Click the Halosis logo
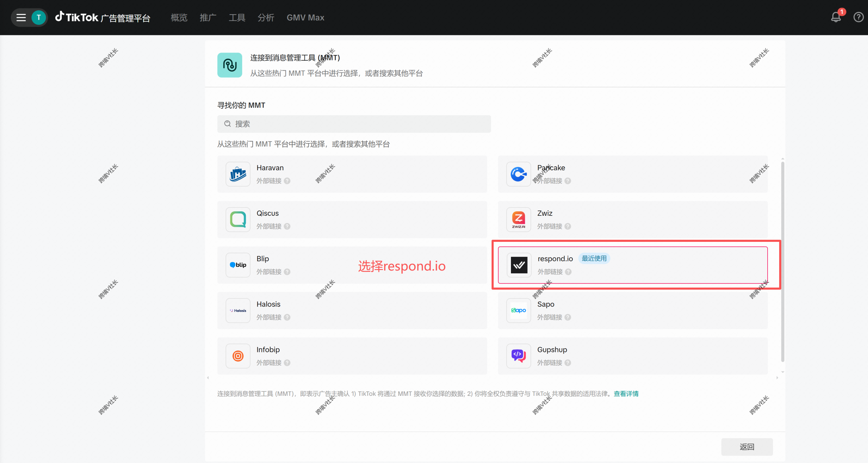The image size is (868, 463). pyautogui.click(x=238, y=311)
